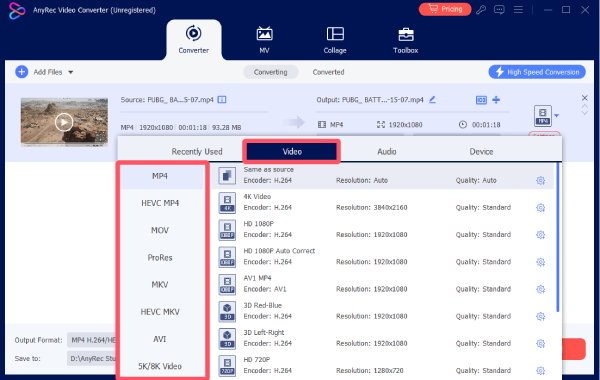The height and width of the screenshot is (380, 600).
Task: Open the feedback chat icon
Action: point(499,10)
